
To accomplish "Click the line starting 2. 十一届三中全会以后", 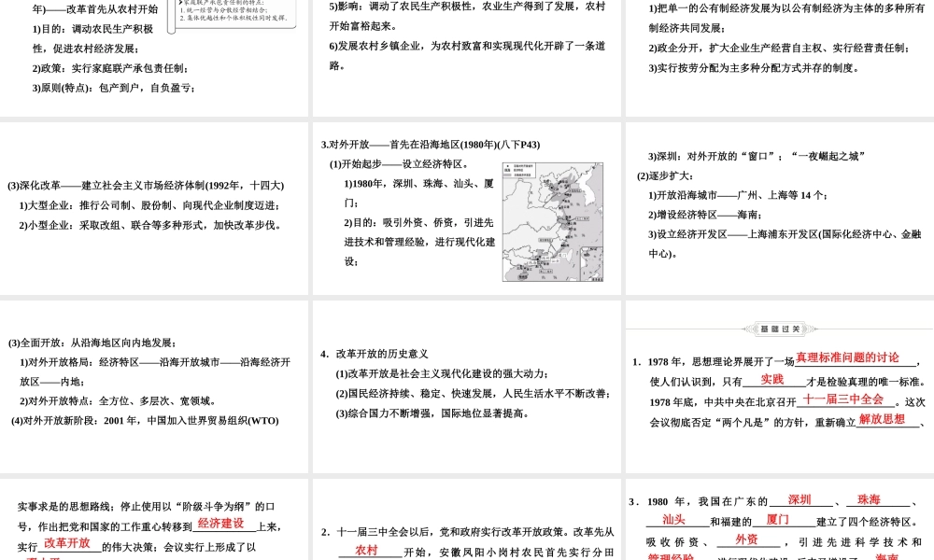I will tap(468, 532).
